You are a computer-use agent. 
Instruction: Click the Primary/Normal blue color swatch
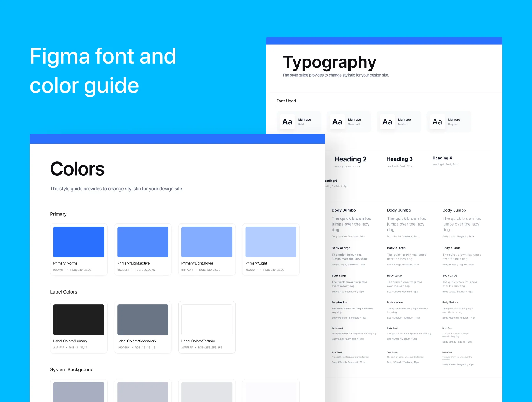pyautogui.click(x=79, y=242)
